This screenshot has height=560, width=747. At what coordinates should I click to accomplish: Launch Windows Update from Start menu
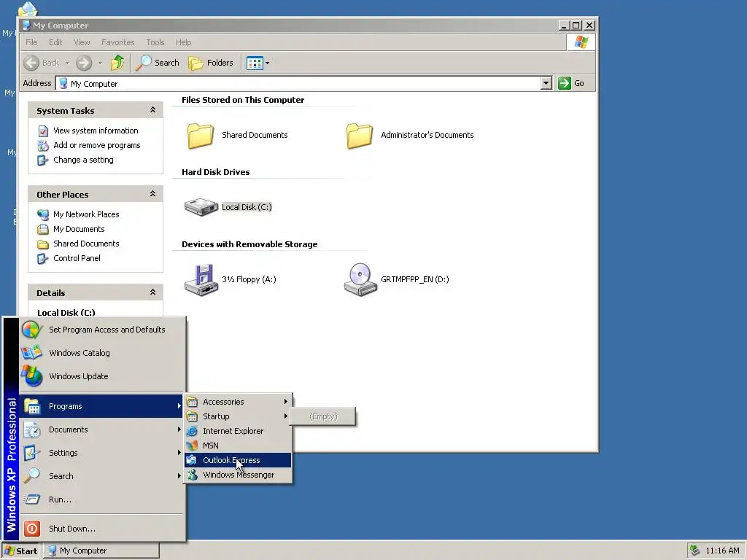coord(101,376)
